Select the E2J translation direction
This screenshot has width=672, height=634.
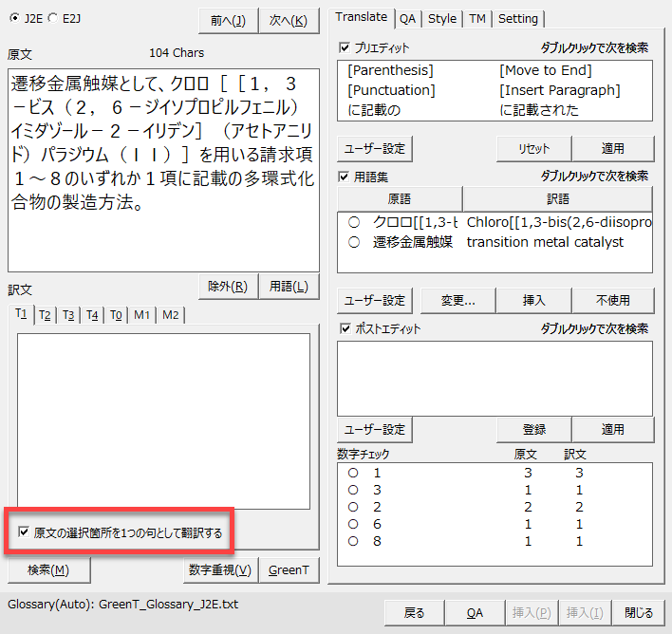click(x=52, y=18)
